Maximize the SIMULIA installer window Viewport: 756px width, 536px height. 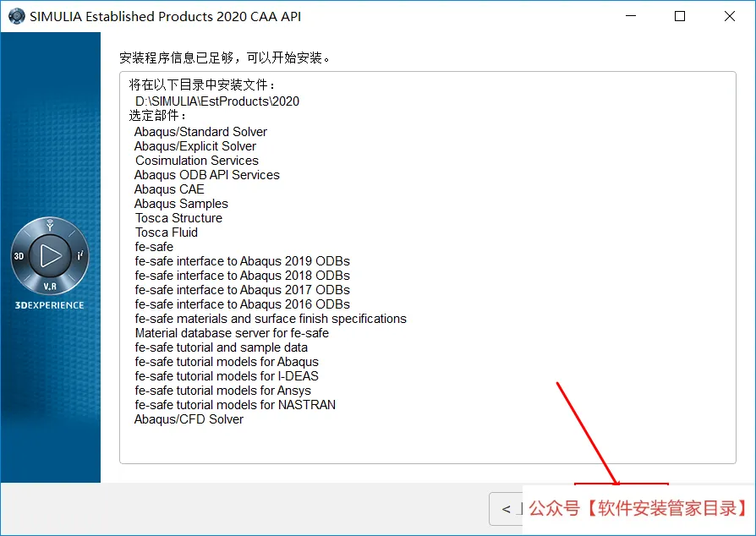[680, 16]
